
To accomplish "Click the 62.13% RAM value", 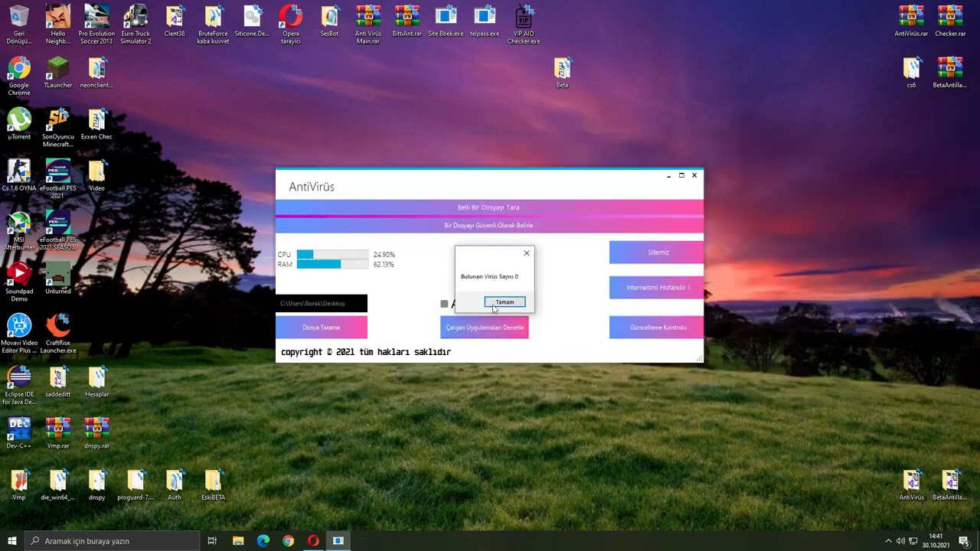I will [x=384, y=264].
